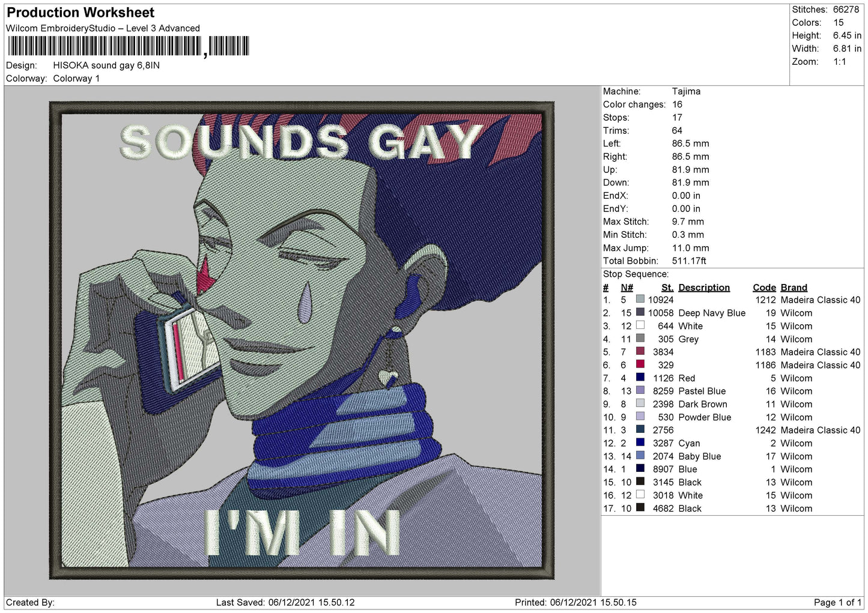
Task: Select the stitch count '4682' in stop 17
Action: (x=663, y=509)
